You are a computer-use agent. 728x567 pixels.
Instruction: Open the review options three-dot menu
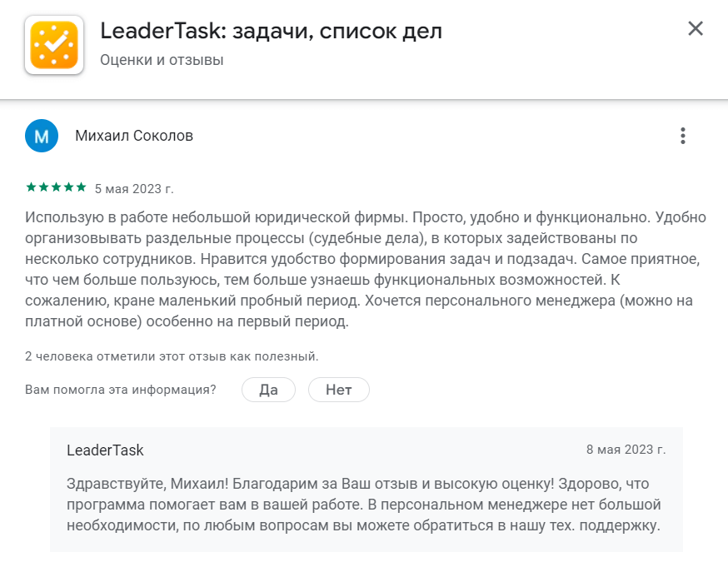point(685,135)
